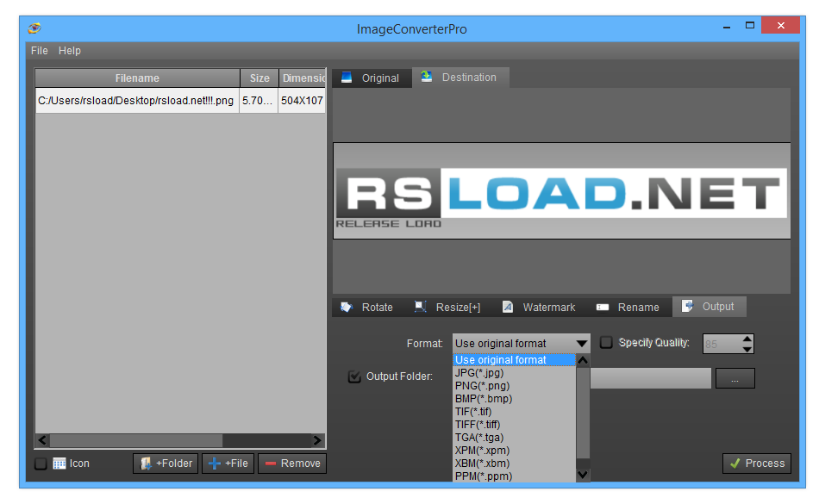Collapse the Format dropdown arrow
Screen dimensions: 819x504
click(581, 343)
